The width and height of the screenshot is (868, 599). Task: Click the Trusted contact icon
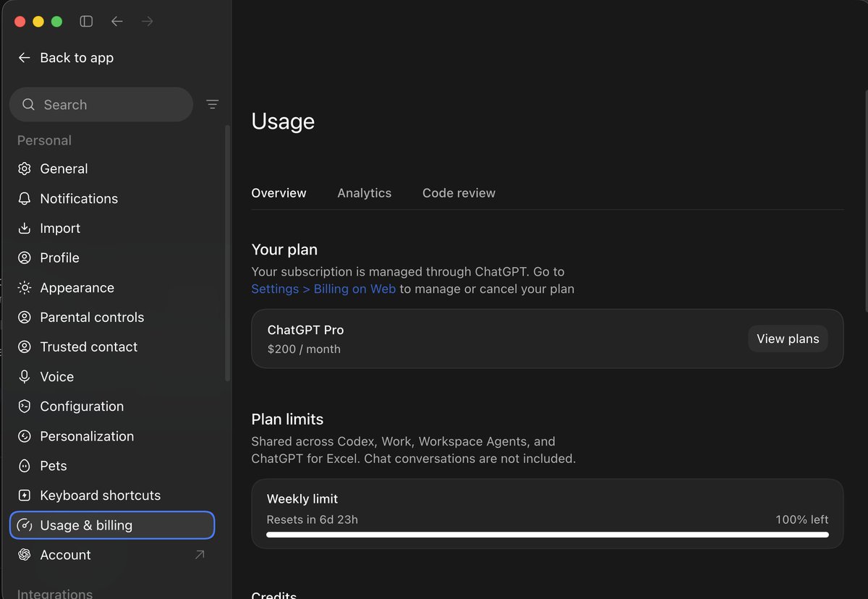[x=25, y=347]
